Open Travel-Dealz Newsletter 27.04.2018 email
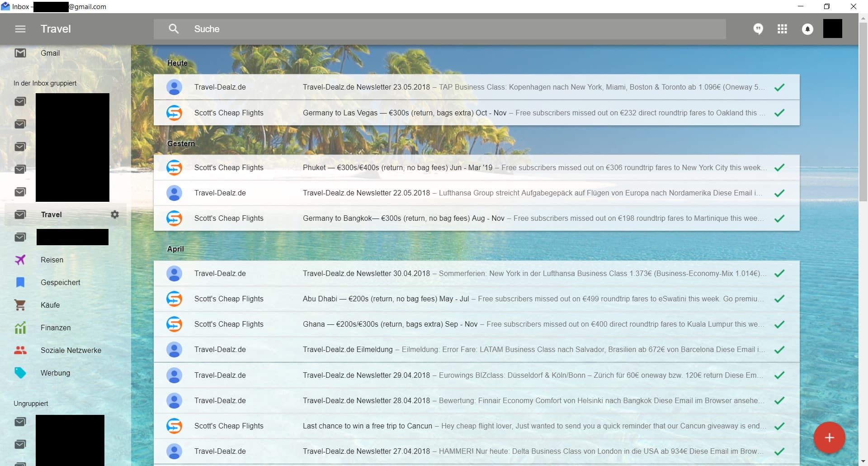Image resolution: width=868 pixels, height=466 pixels. click(x=476, y=451)
